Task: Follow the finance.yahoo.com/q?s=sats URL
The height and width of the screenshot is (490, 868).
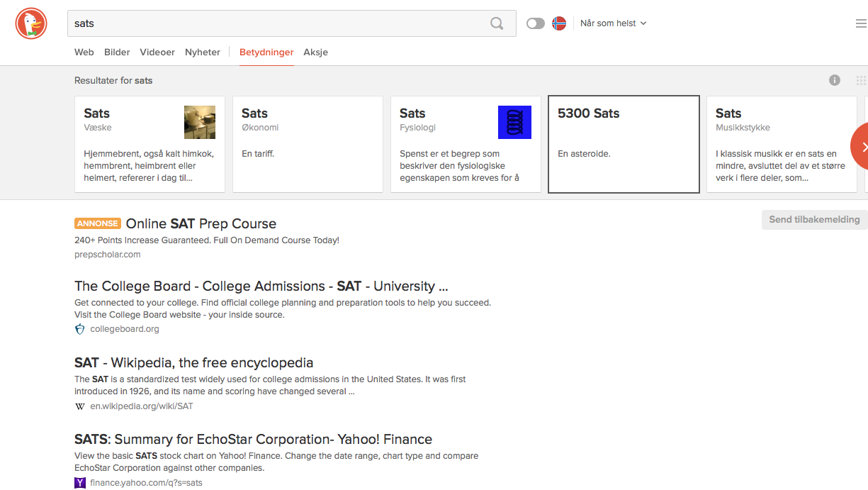Action: click(x=146, y=483)
